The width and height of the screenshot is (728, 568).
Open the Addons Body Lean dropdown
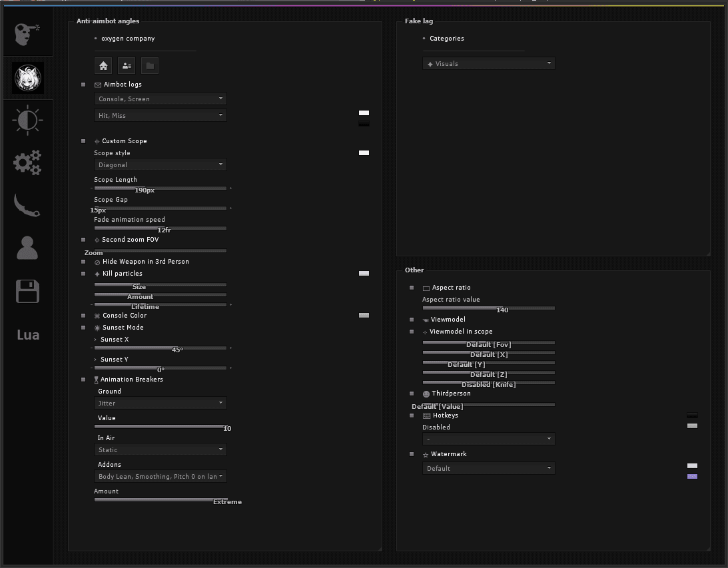(161, 477)
